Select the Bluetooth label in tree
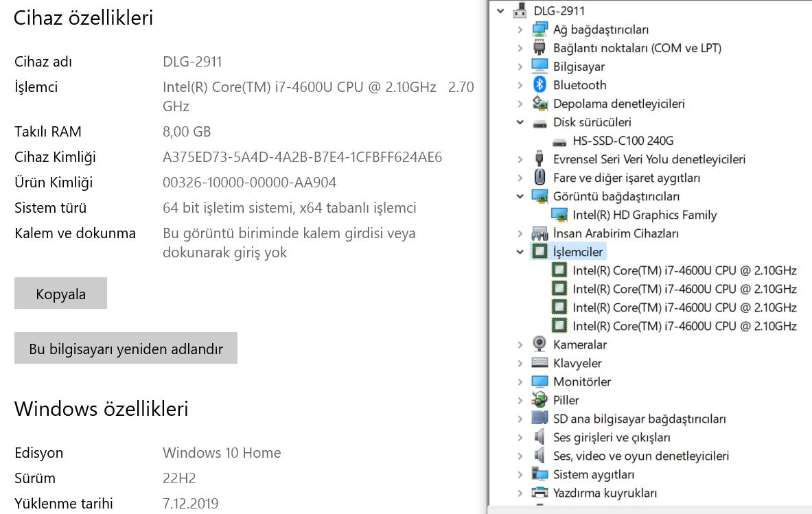This screenshot has height=514, width=812. coord(579,85)
